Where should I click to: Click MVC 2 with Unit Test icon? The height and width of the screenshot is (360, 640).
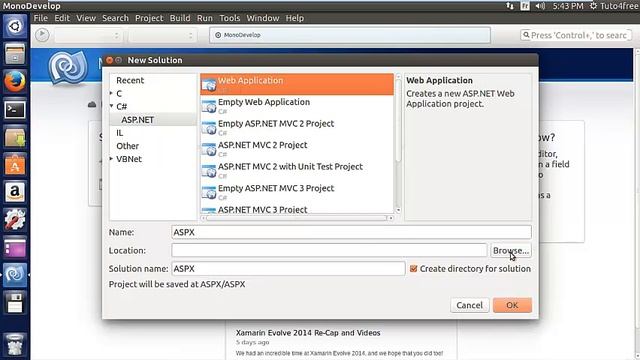(209, 171)
